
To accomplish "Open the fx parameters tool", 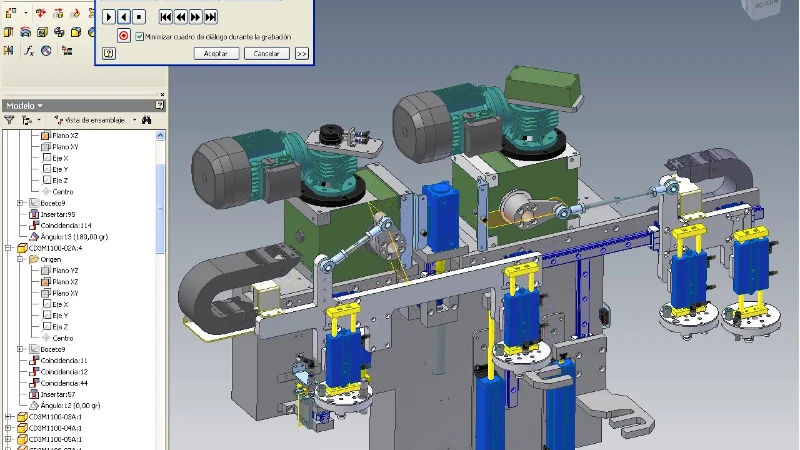I will (29, 51).
